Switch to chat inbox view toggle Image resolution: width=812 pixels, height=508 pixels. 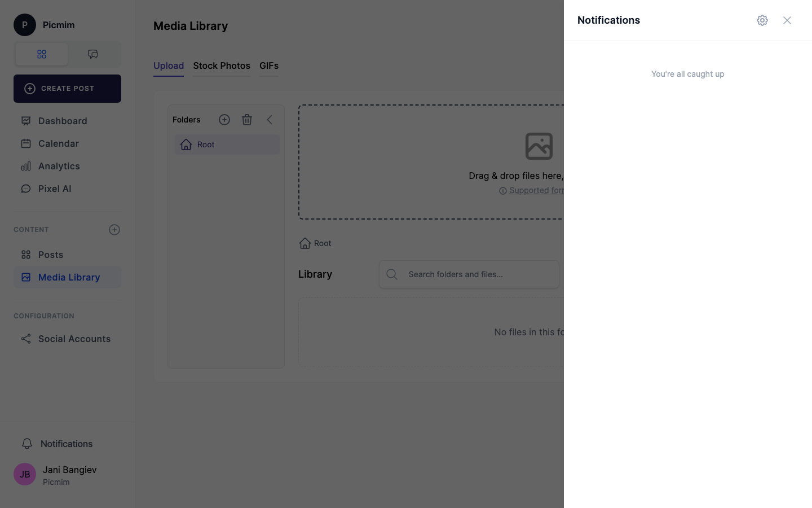coord(93,54)
